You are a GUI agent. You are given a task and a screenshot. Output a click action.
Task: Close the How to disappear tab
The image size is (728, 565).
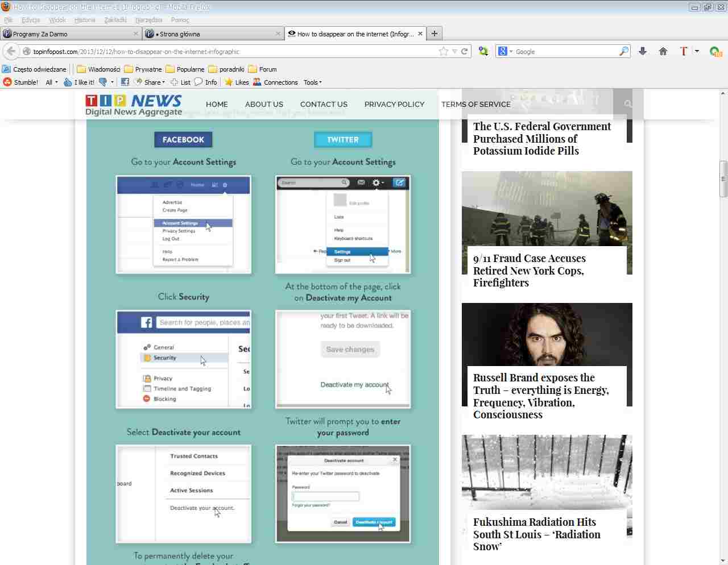click(x=420, y=34)
